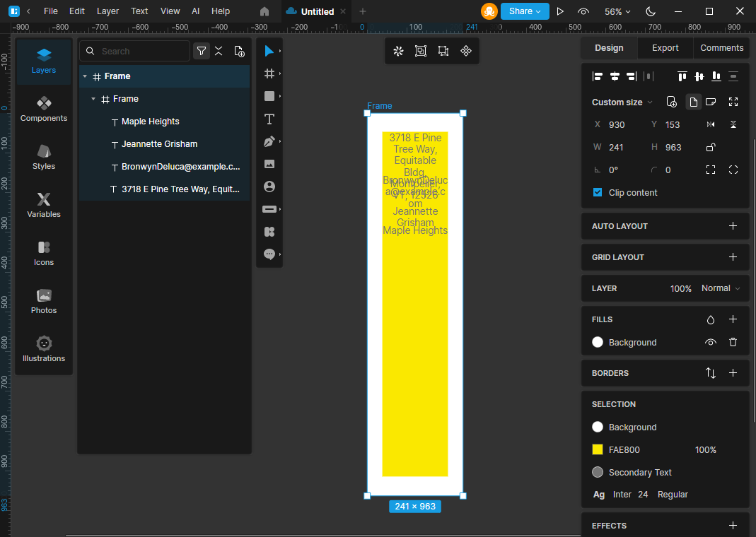756x537 pixels.
Task: Flip selection vertically
Action: click(733, 124)
